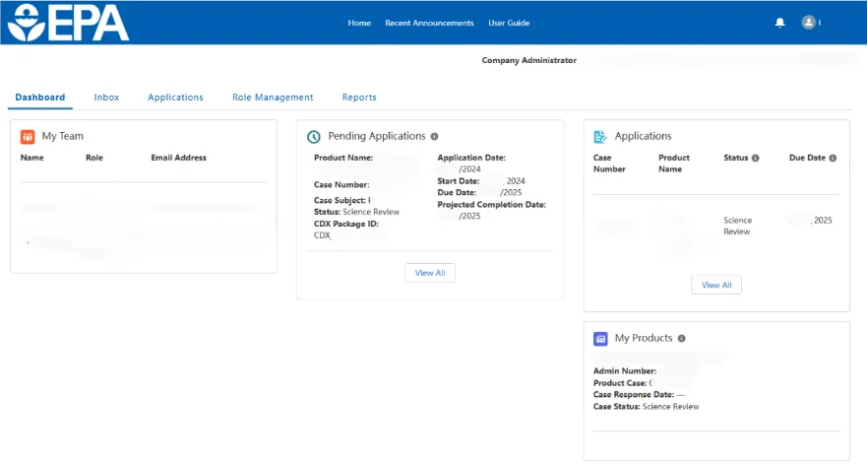Switch to the Inbox tab
The width and height of the screenshot is (868, 464).
coord(106,98)
